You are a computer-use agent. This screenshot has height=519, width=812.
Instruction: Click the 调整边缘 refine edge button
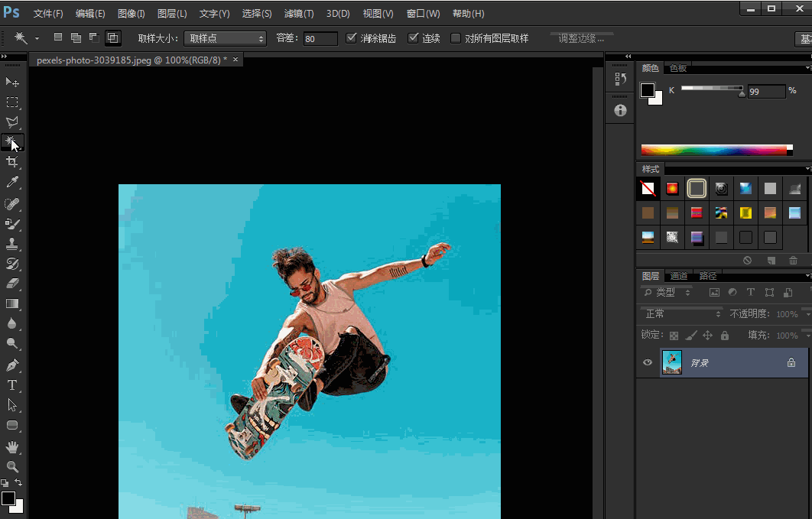pyautogui.click(x=581, y=38)
